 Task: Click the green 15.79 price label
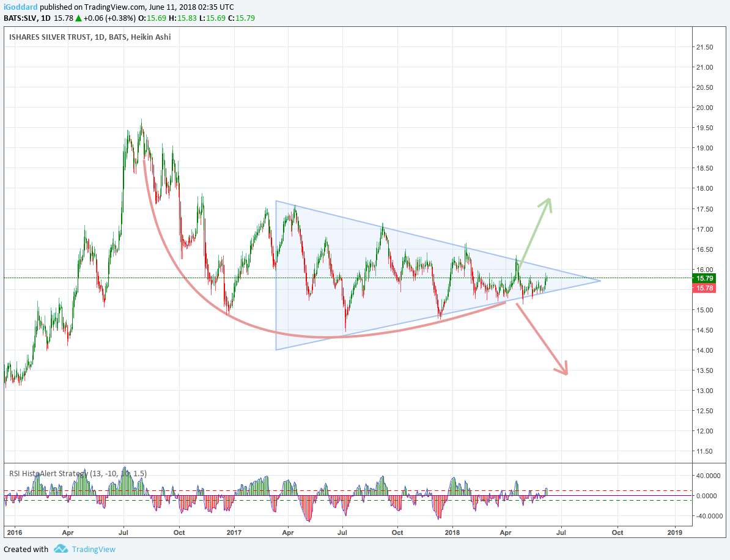(x=704, y=278)
